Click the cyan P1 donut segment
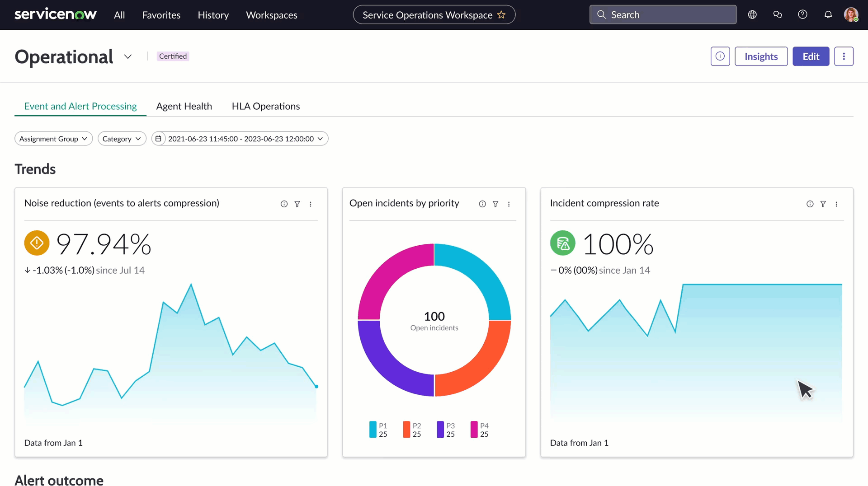 coord(480,275)
